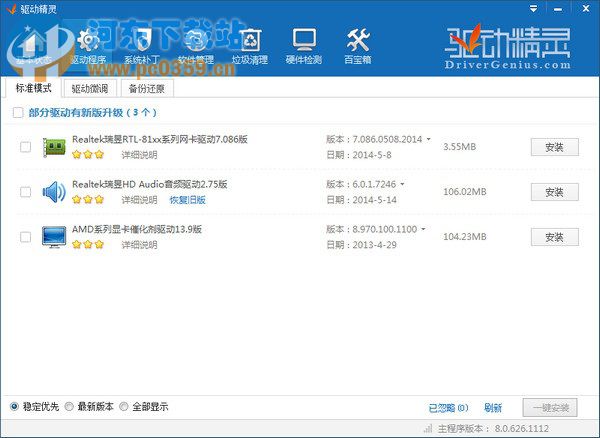The height and width of the screenshot is (438, 600).
Task: Expand version dropdown 7.086.0508.2014
Action: 429,139
